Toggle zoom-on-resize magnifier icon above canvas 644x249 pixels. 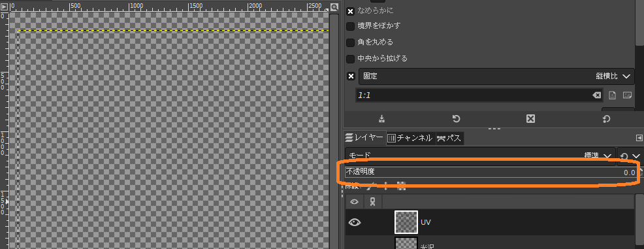tap(334, 7)
